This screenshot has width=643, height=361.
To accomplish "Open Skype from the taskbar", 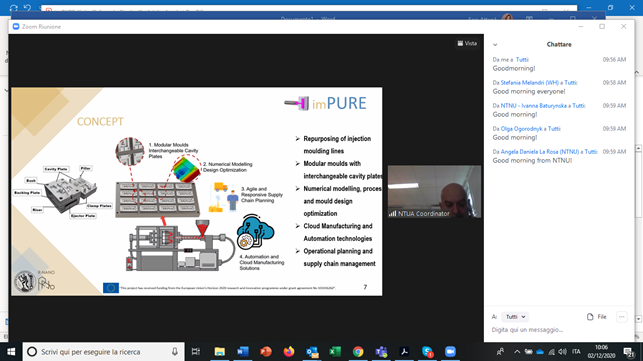I will 427,352.
